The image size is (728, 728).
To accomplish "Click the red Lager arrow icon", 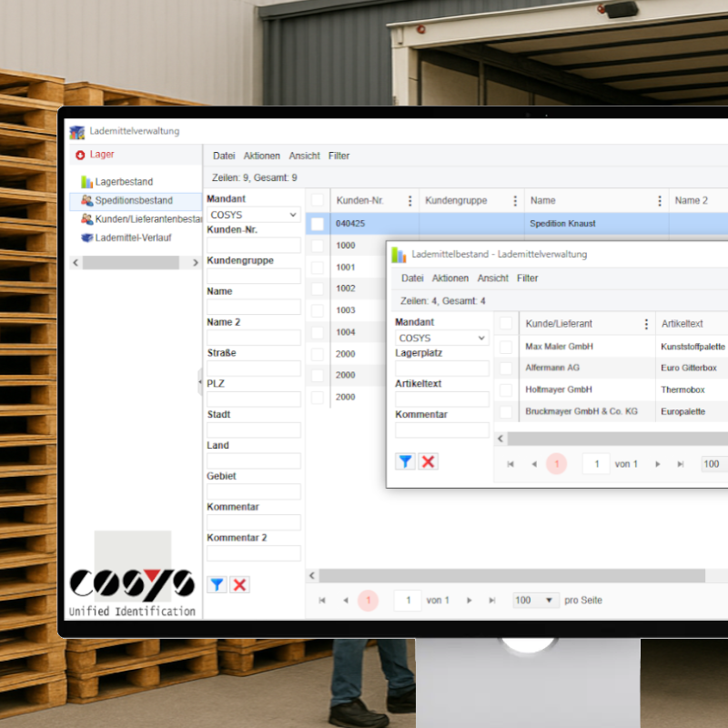I will (x=80, y=155).
